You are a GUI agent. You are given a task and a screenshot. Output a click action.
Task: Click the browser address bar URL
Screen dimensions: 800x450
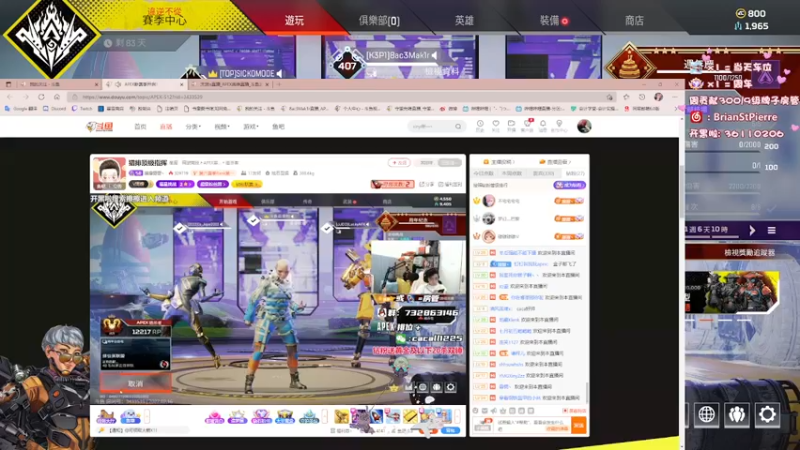pyautogui.click(x=142, y=97)
